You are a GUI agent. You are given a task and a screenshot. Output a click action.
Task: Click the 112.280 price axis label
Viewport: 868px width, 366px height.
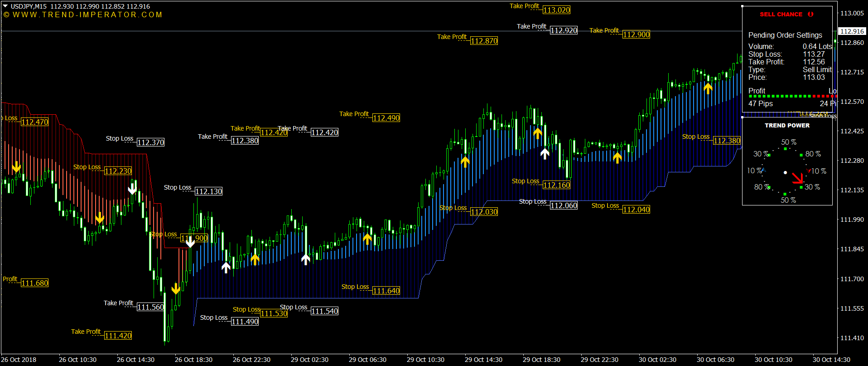coord(852,161)
